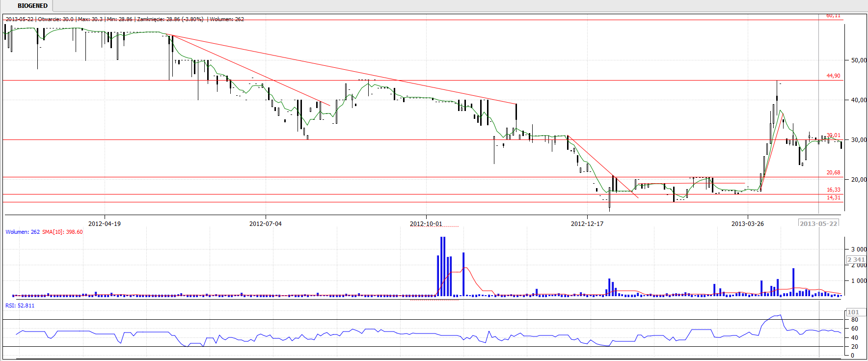The width and height of the screenshot is (868, 361).
Task: Click the 2 341 volume cursor value box
Action: (856, 260)
